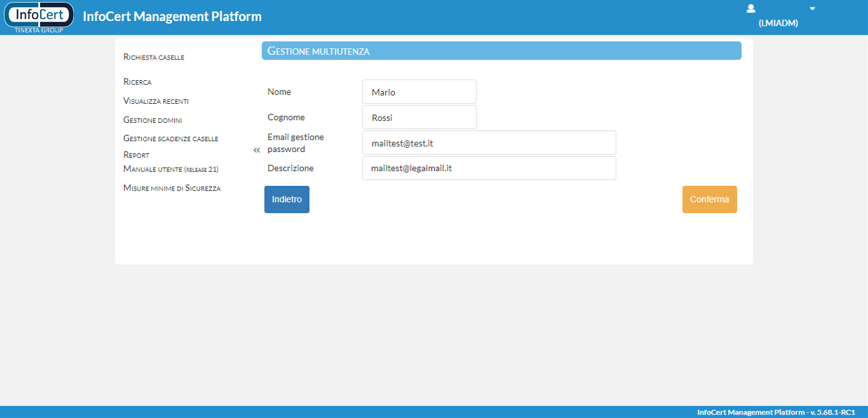868x418 pixels.
Task: Go to the Ricerca menu item
Action: pos(138,82)
